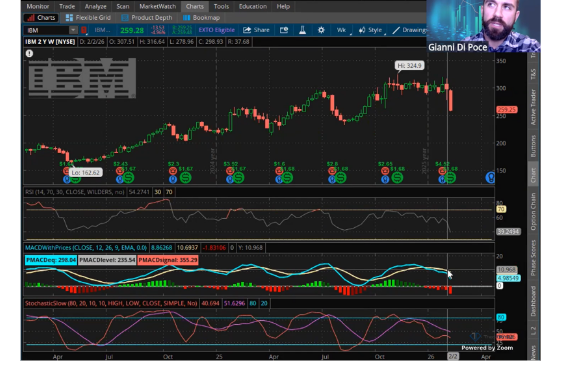This screenshot has width=561, height=368.
Task: Click the red symbol-link icon beside IBM
Action: pos(84,30)
